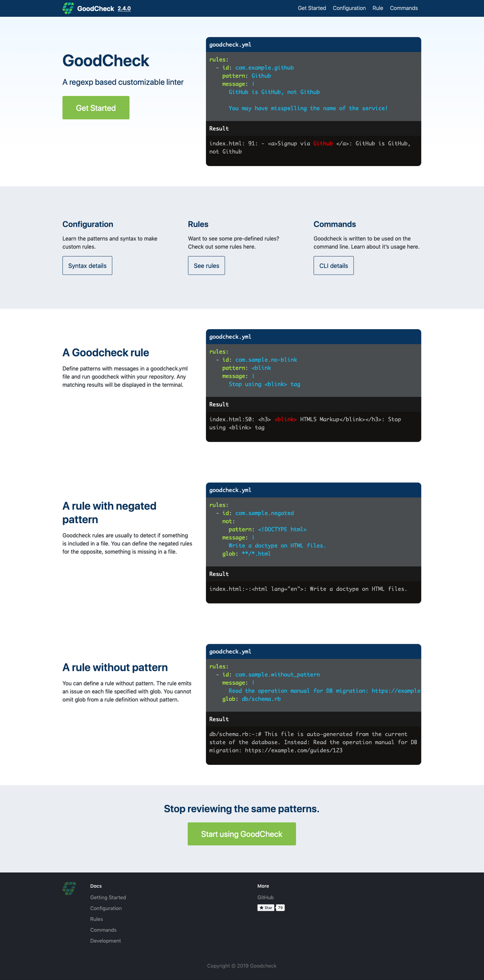Click the red '<blink>' match in Result
The image size is (484, 980).
pyautogui.click(x=286, y=419)
